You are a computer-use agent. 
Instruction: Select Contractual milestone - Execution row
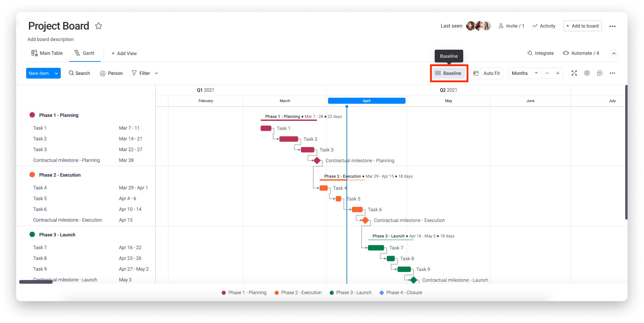pyautogui.click(x=68, y=220)
